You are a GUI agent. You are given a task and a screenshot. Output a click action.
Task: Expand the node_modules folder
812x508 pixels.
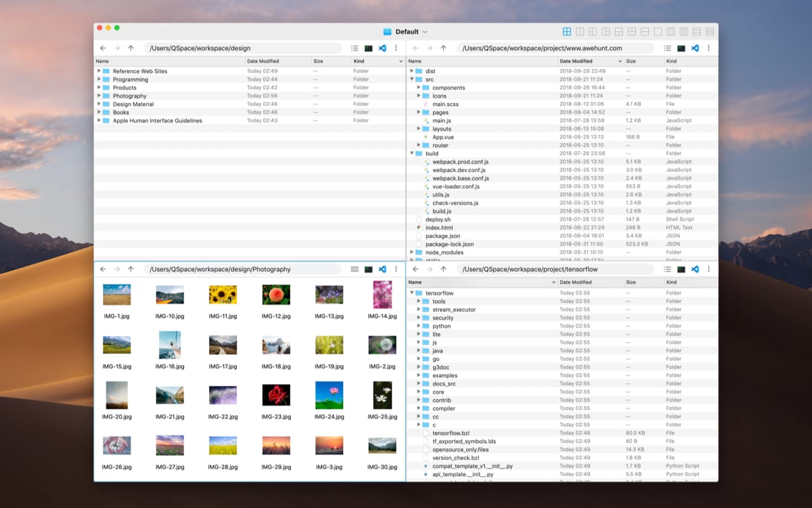click(411, 252)
